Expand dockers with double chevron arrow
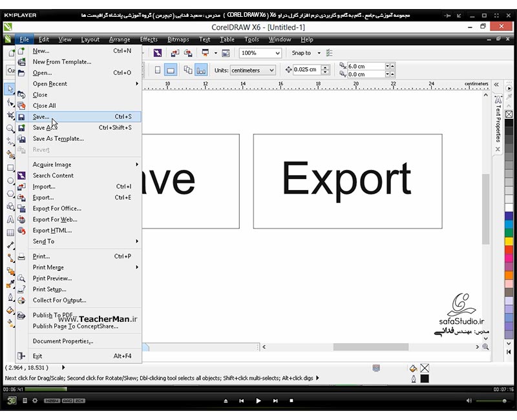 [496, 85]
